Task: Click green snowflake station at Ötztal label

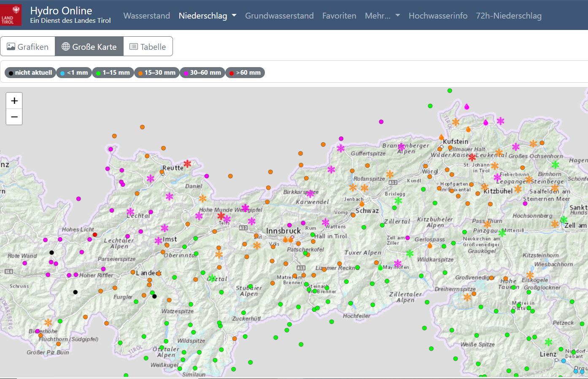Action: 212,278
